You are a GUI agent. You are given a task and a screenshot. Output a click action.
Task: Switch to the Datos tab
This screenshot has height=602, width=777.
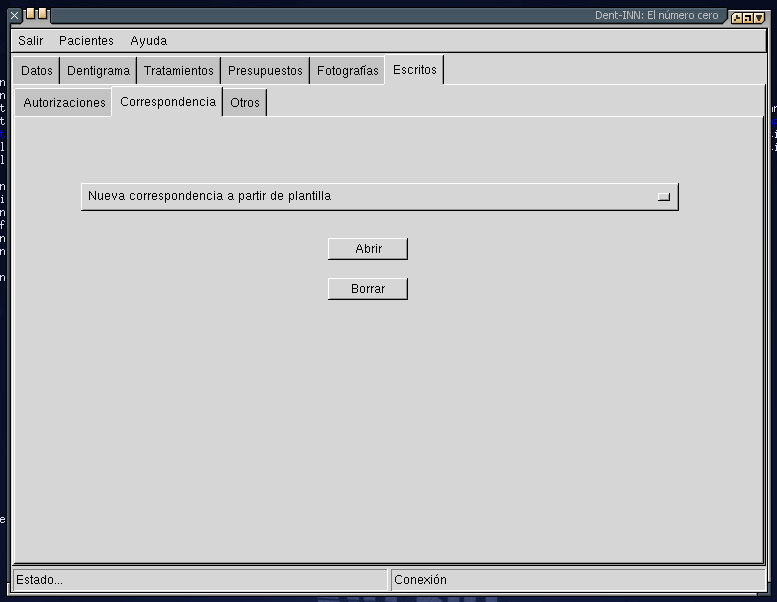click(x=37, y=71)
